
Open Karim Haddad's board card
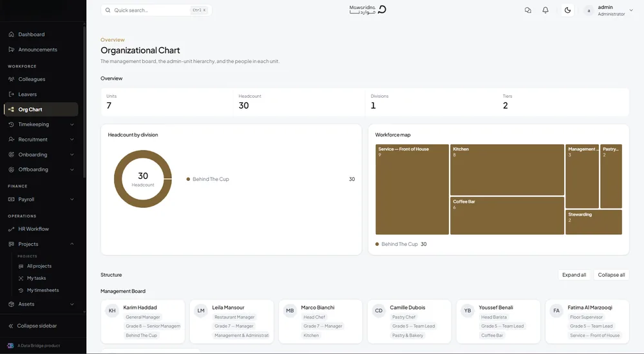click(x=143, y=322)
